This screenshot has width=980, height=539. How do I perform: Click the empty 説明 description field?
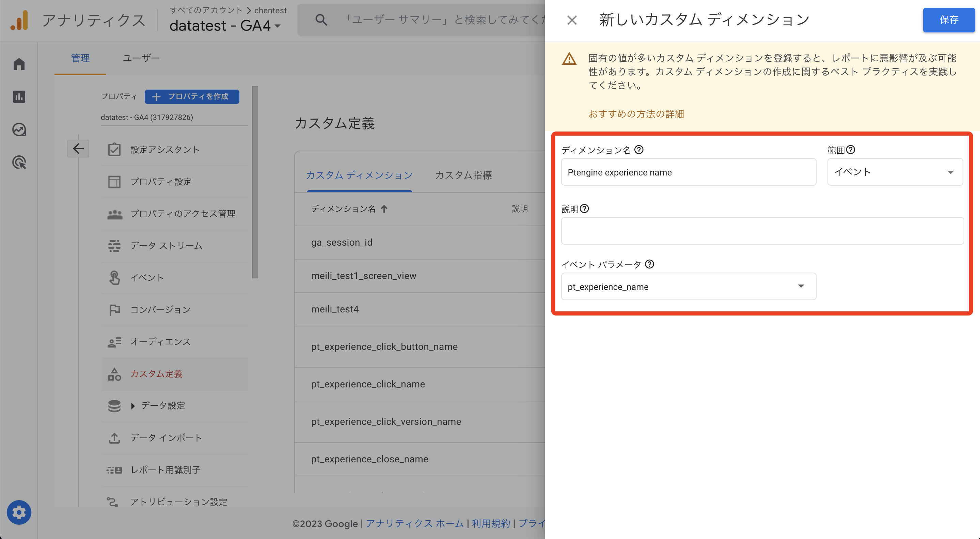coord(762,231)
